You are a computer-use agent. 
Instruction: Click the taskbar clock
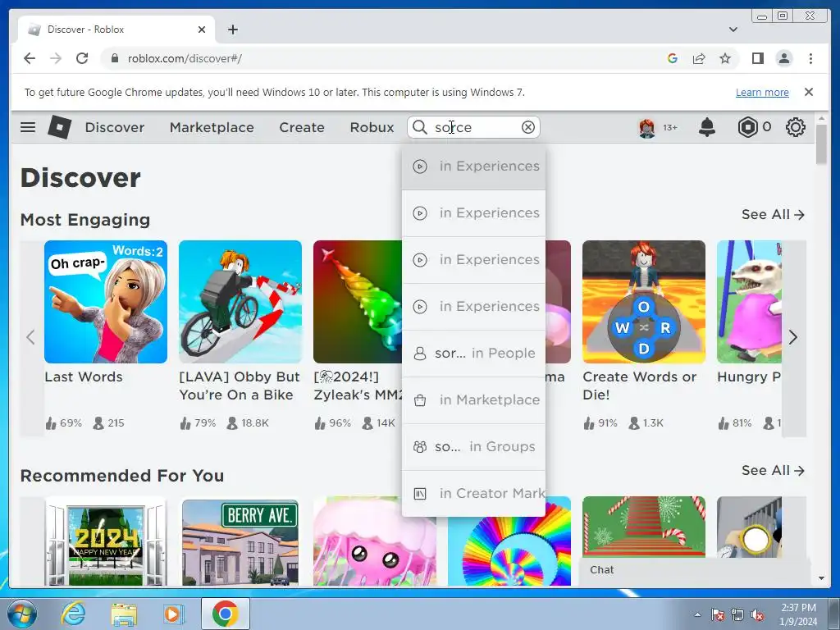tap(798, 614)
